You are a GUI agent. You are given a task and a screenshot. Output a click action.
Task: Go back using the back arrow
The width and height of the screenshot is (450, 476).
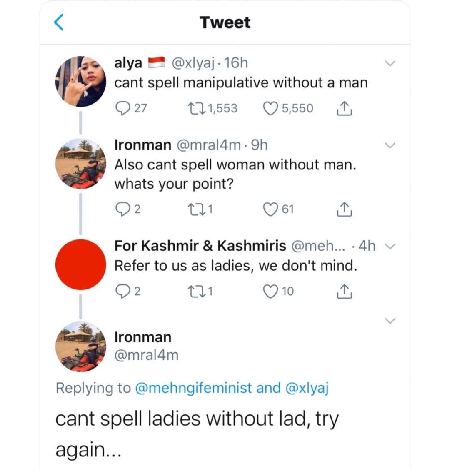59,22
